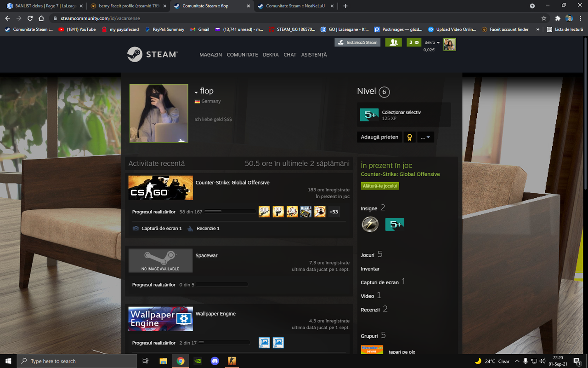Image resolution: width=588 pixels, height=368 pixels.
Task: Open the Wallpaper Engine banner image
Action: [x=160, y=319]
